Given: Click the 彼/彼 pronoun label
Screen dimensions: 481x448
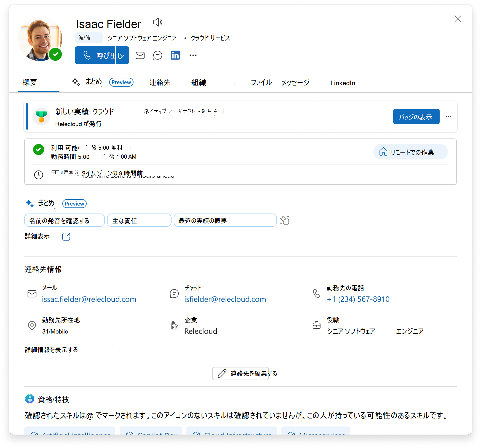Looking at the screenshot, I should coord(89,38).
